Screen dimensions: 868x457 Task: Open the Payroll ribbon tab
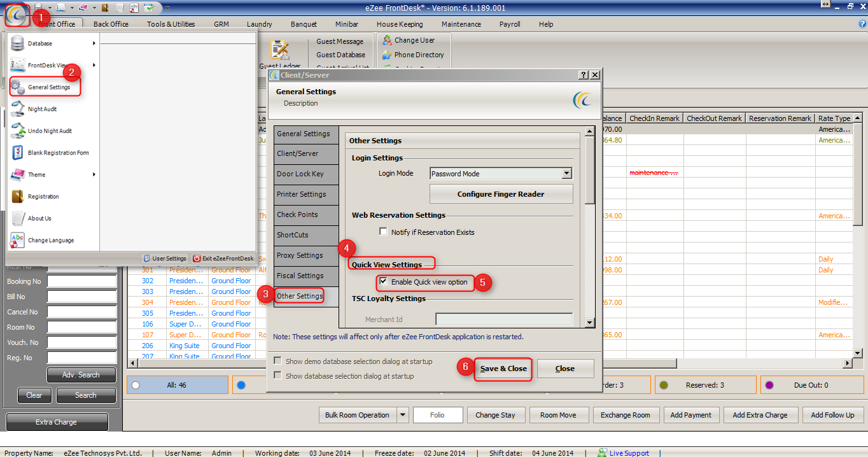510,24
